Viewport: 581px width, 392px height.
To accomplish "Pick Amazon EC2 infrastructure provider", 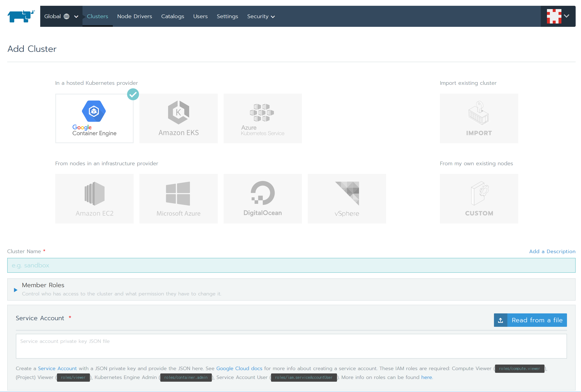I will [x=94, y=198].
